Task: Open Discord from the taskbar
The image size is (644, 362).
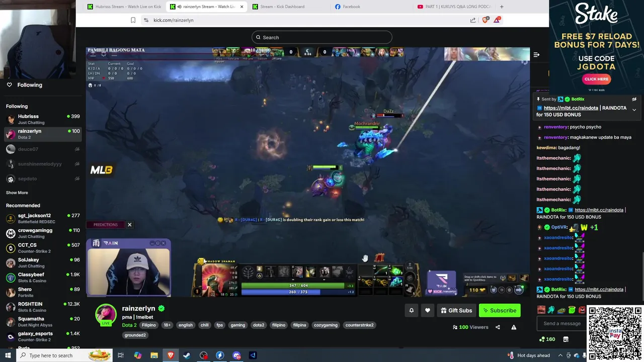Action: [236, 355]
